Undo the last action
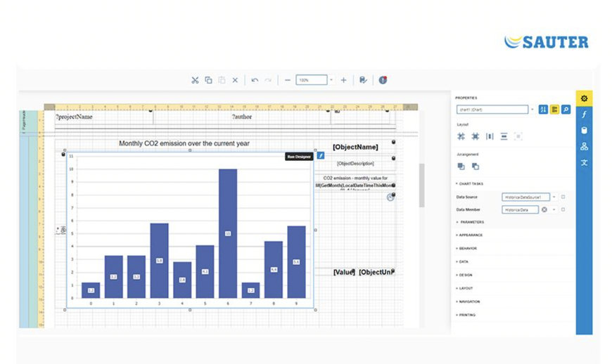The height and width of the screenshot is (364, 612). [x=255, y=80]
